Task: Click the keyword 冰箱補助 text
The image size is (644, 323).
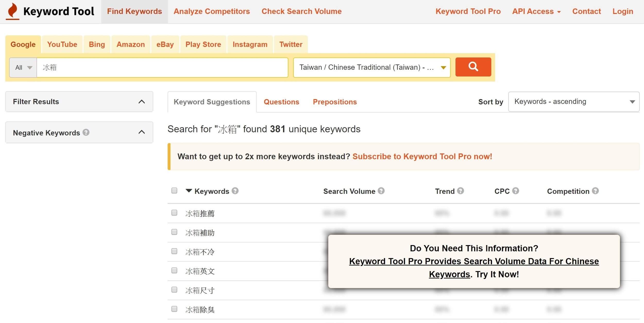Action: click(200, 233)
